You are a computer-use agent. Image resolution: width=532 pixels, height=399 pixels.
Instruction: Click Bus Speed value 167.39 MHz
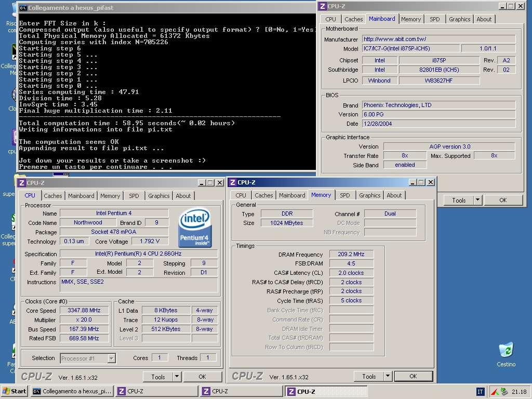tap(84, 329)
